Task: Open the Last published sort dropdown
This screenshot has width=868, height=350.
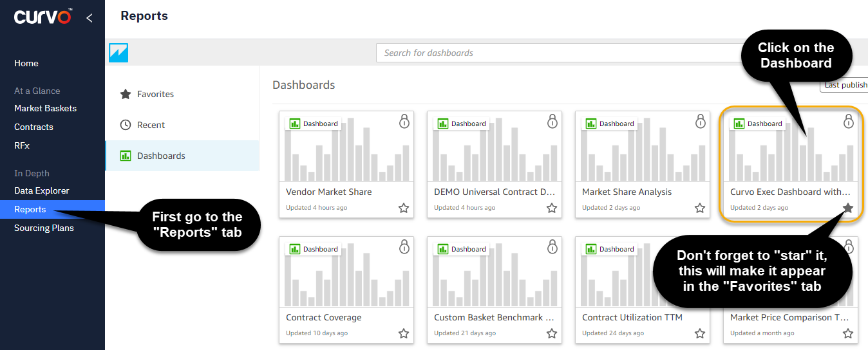Action: [844, 85]
